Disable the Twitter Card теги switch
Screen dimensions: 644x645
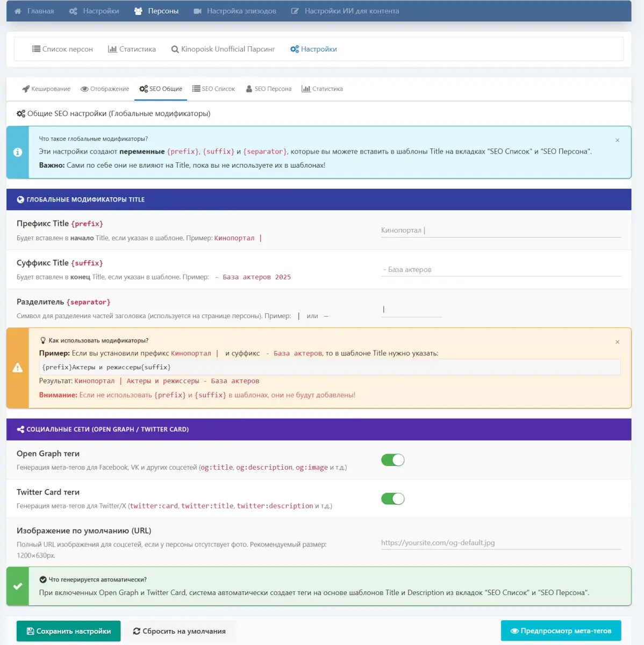tap(392, 499)
